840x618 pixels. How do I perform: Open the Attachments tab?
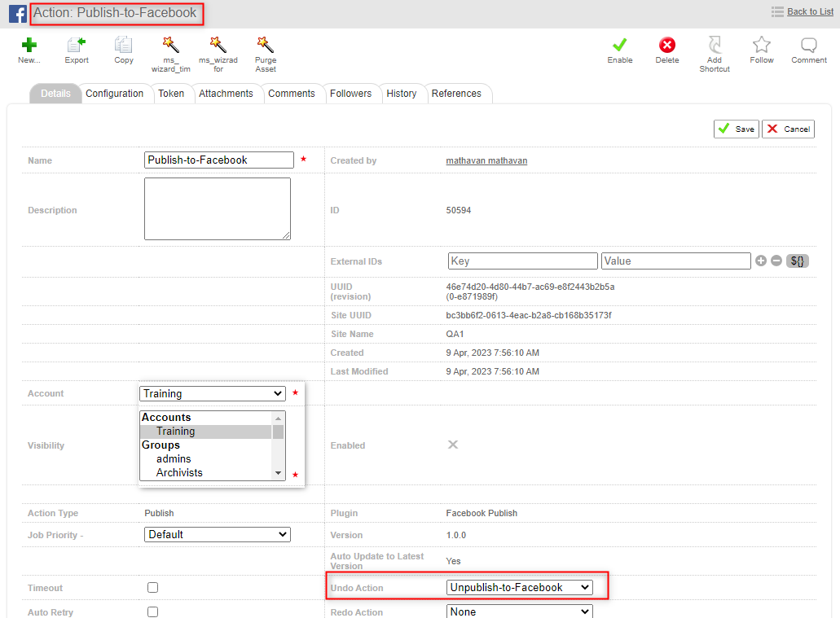(226, 93)
